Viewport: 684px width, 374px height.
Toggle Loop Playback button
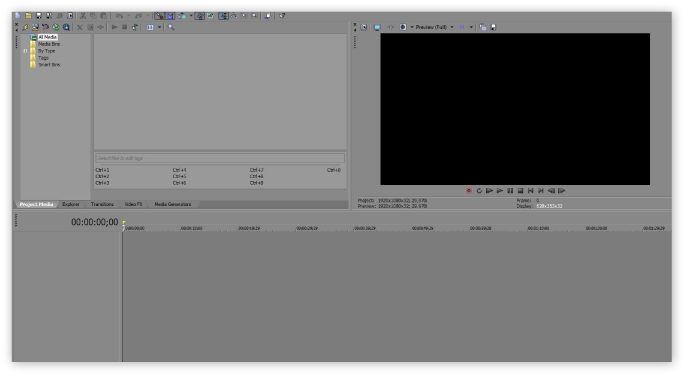[479, 191]
